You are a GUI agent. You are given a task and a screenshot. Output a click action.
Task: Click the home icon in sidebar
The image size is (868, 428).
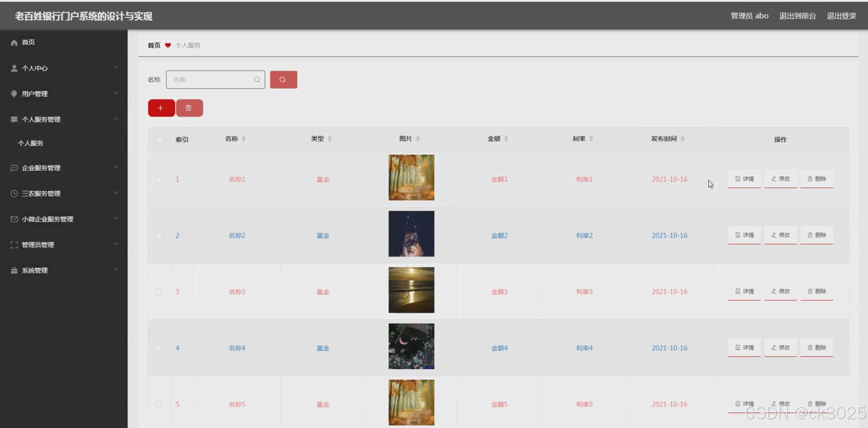coord(14,42)
